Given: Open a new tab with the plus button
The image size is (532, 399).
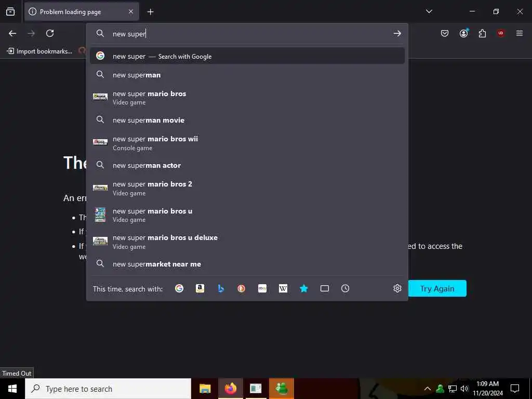Looking at the screenshot, I should [150, 12].
